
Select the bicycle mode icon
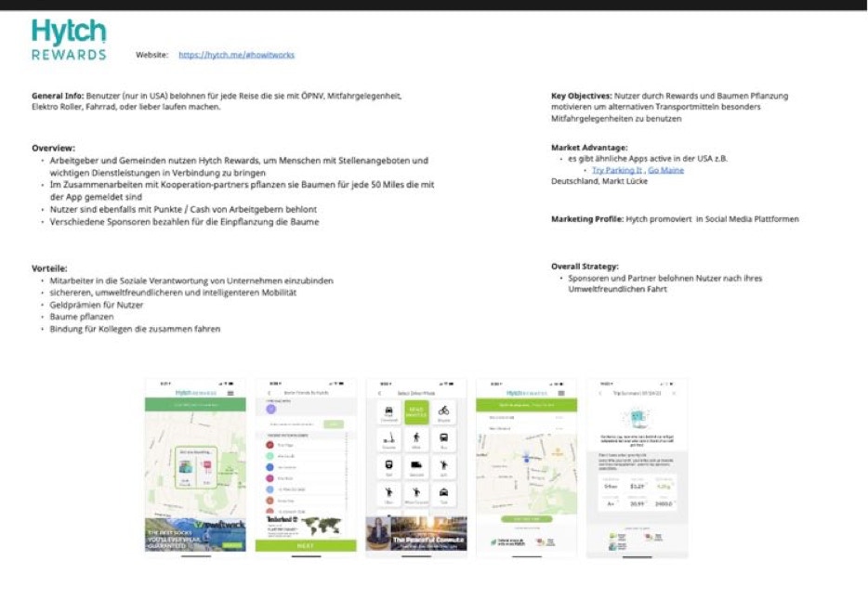[443, 411]
